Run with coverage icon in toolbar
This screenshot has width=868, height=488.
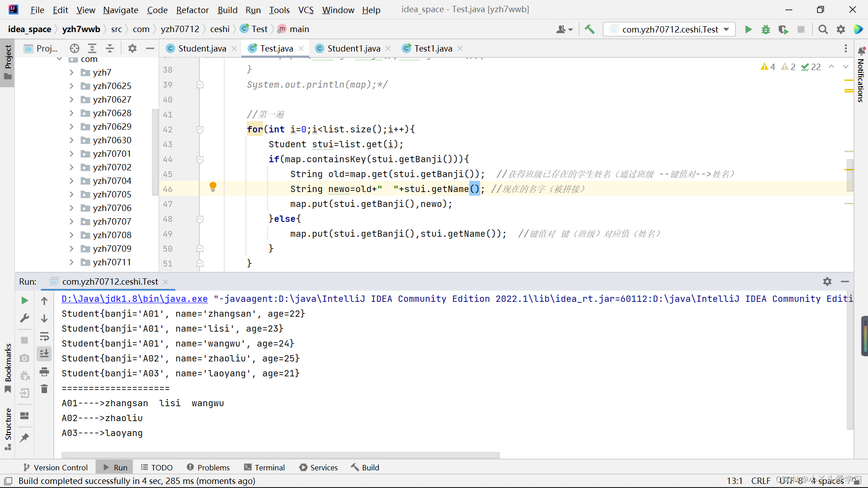tap(783, 29)
